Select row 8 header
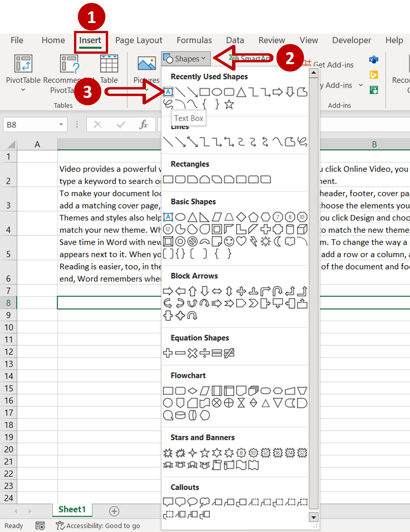The height and width of the screenshot is (532, 410). tap(9, 303)
